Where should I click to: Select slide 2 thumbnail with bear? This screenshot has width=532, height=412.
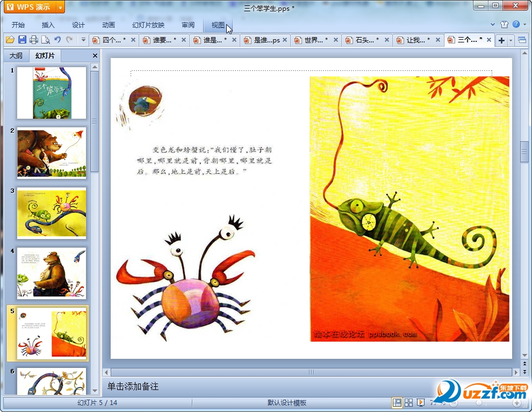click(x=52, y=153)
